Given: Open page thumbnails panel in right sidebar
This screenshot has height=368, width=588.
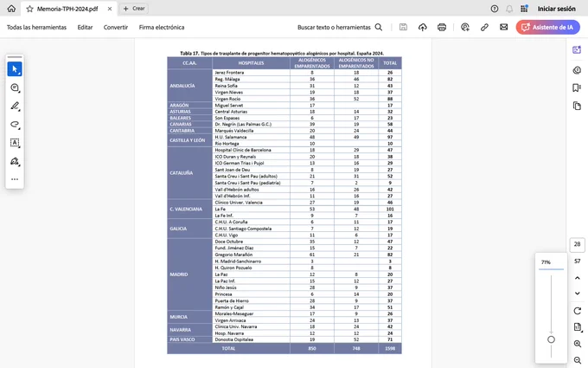Looking at the screenshot, I should 577,106.
